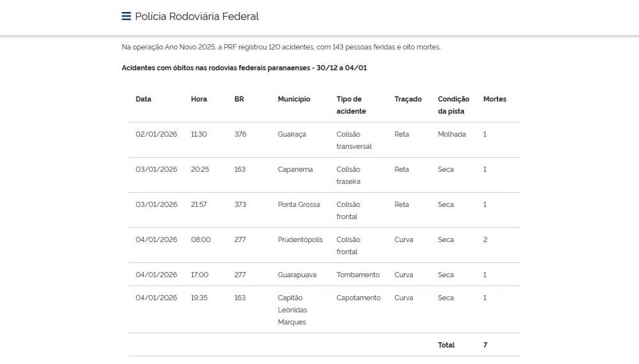
Task: Click the Molhada road condition cell
Action: click(x=452, y=134)
